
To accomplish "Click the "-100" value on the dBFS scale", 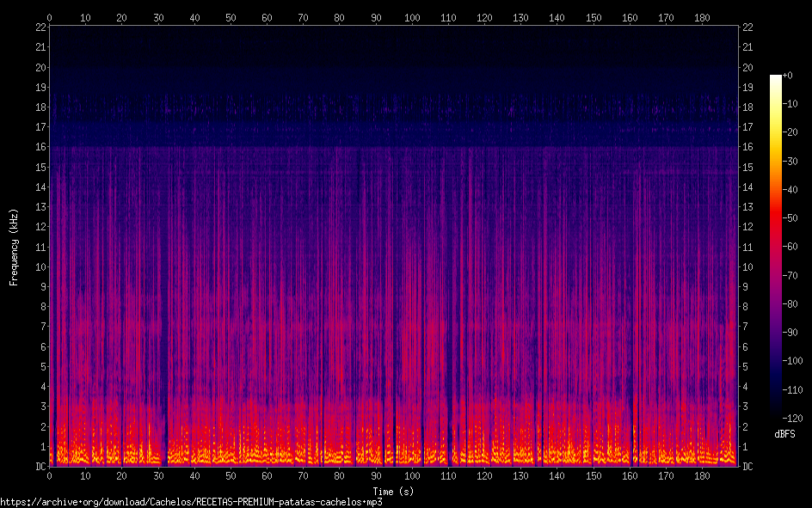I will pyautogui.click(x=793, y=361).
